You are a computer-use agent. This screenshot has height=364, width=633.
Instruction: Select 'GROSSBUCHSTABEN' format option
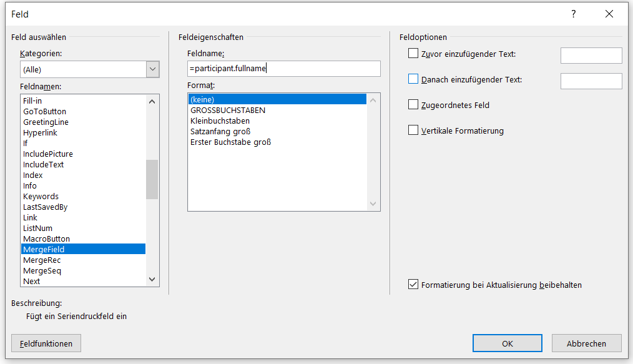pyautogui.click(x=228, y=111)
